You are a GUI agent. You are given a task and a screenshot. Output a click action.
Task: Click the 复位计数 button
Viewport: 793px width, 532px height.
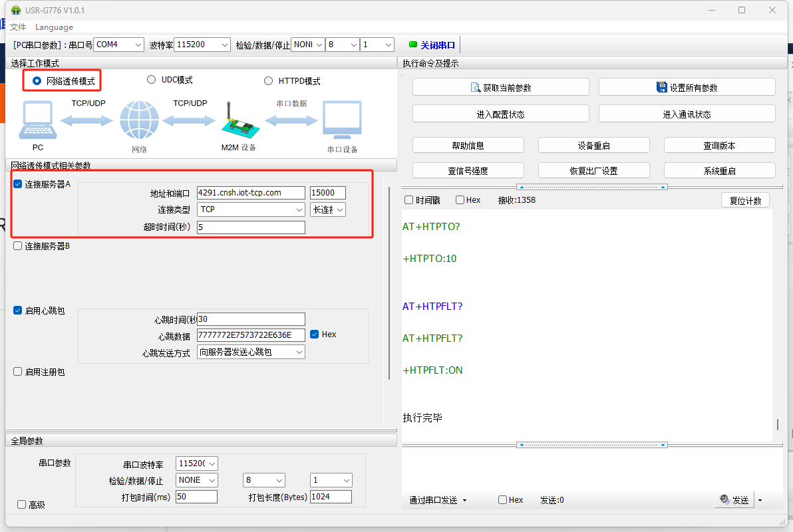pyautogui.click(x=745, y=200)
